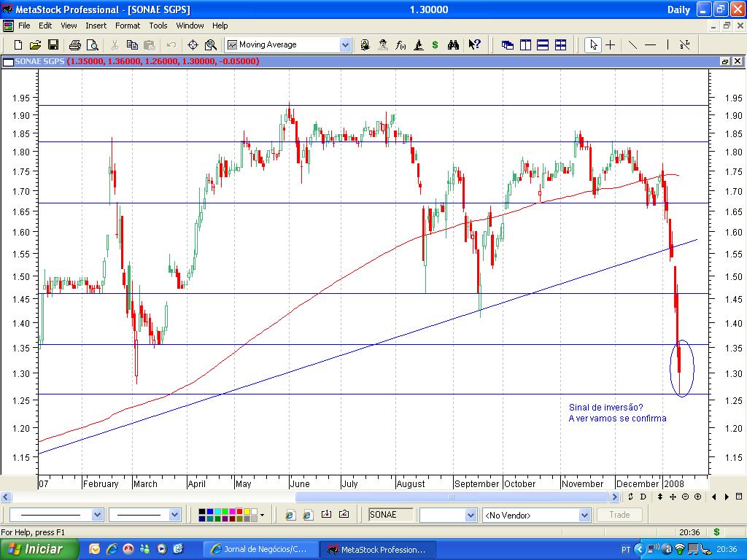747x560 pixels.
Task: Click the green dollar sign toolbar icon
Action: coord(435,44)
